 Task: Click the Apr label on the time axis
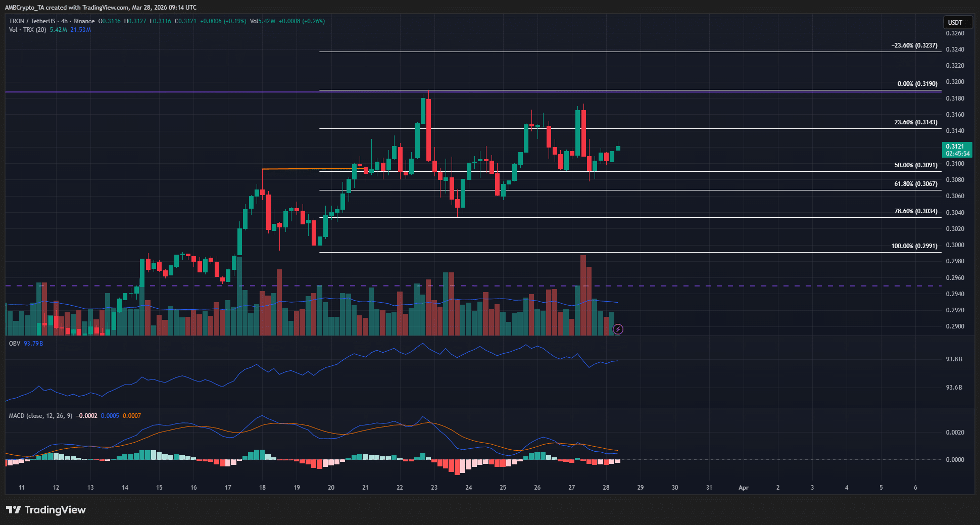743,488
